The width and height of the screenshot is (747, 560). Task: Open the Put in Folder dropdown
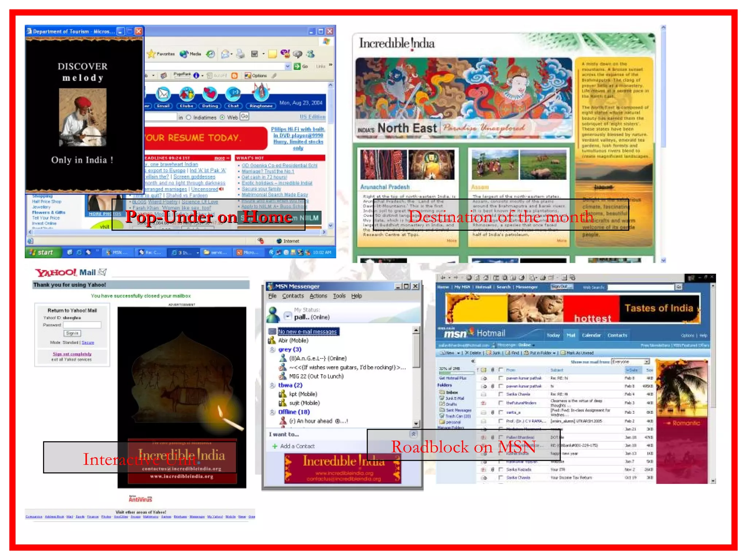(x=554, y=353)
